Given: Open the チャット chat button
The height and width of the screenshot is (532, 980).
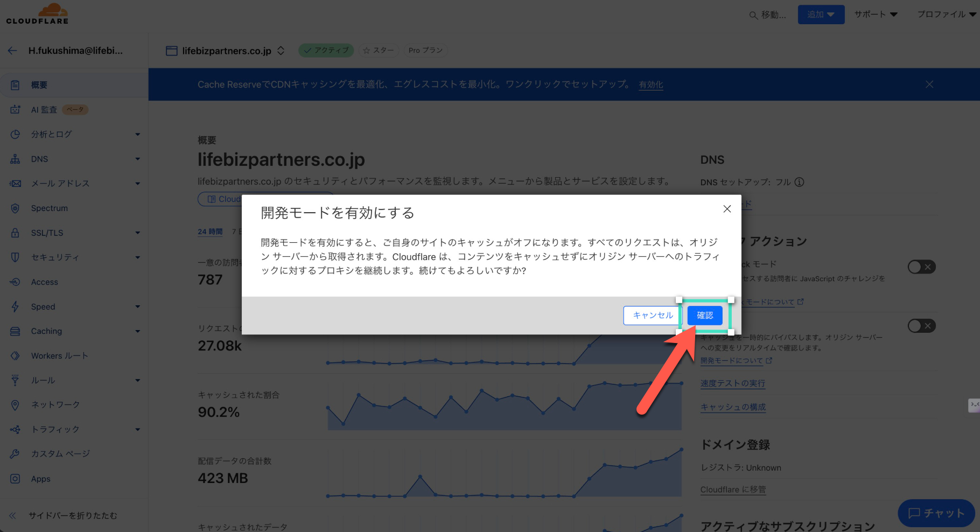Looking at the screenshot, I should (936, 513).
